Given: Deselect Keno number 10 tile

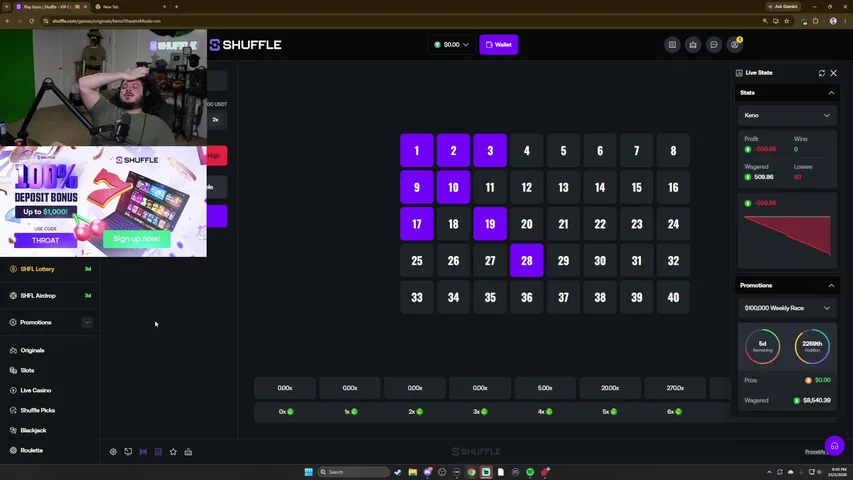Looking at the screenshot, I should coord(453,187).
